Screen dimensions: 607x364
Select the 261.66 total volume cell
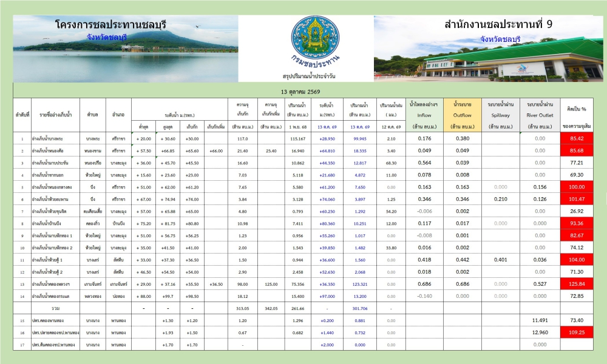297,308
